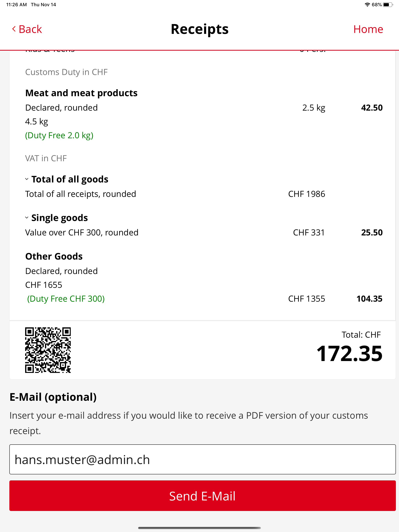The width and height of the screenshot is (399, 532).
Task: Focus the e-mail address input field
Action: pyautogui.click(x=202, y=459)
